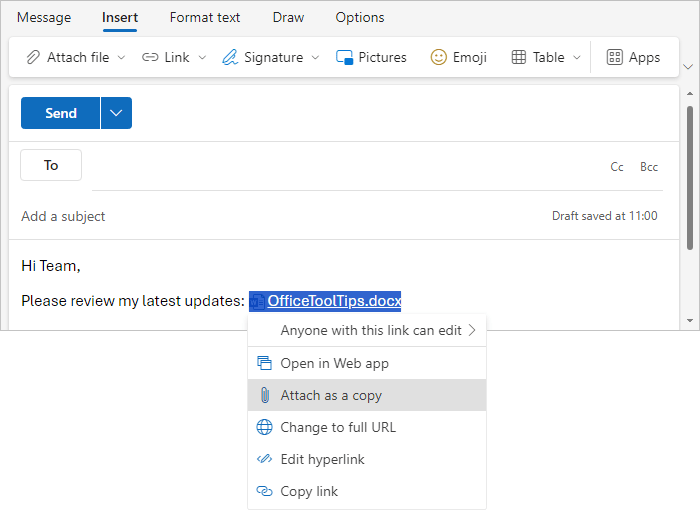
Task: Select Attach as a copy
Action: (367, 395)
